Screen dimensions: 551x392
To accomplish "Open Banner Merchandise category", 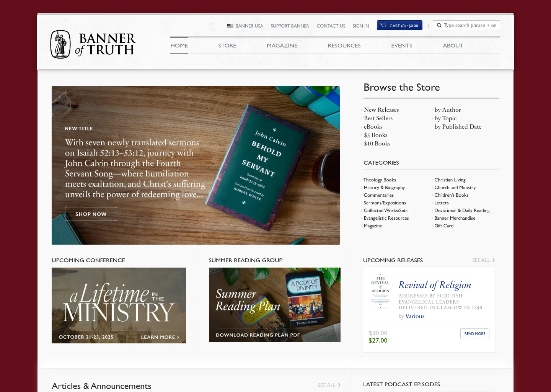I will point(455,218).
